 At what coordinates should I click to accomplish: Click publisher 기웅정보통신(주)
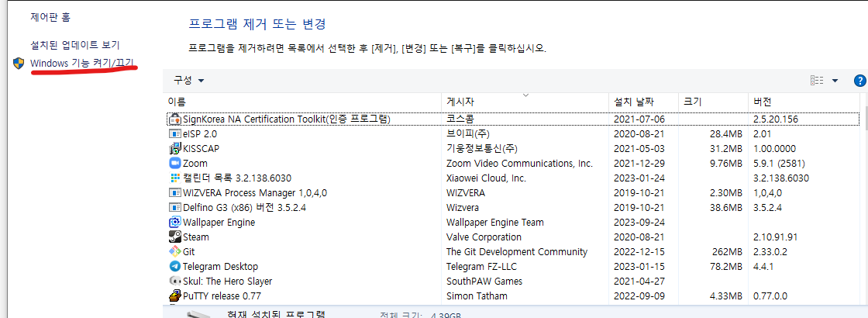point(481,148)
